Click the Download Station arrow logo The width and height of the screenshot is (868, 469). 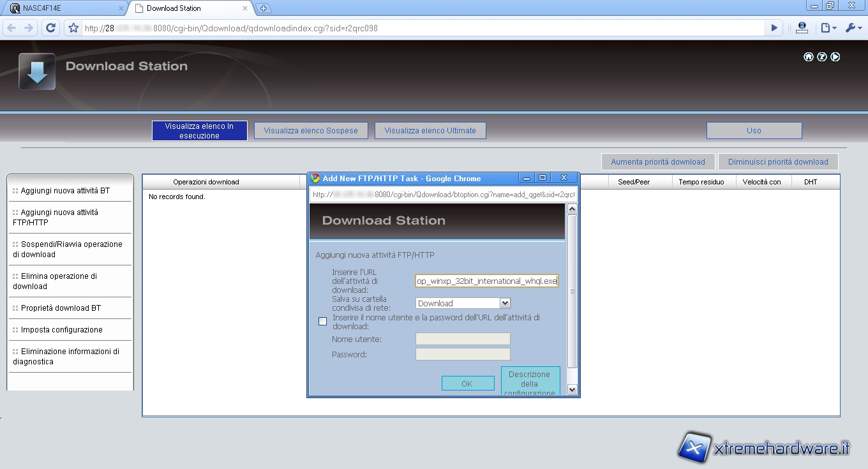pos(37,71)
